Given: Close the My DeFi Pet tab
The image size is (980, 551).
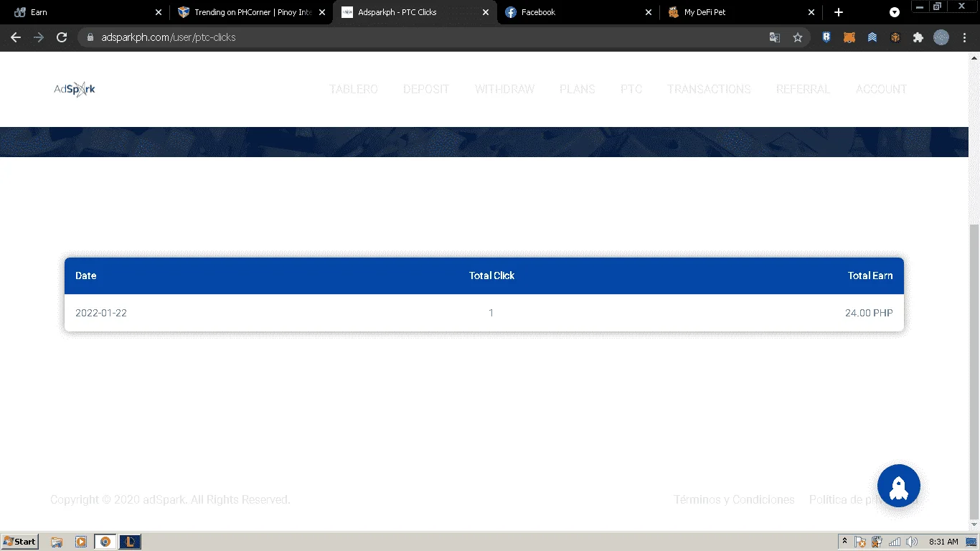Looking at the screenshot, I should coord(811,12).
